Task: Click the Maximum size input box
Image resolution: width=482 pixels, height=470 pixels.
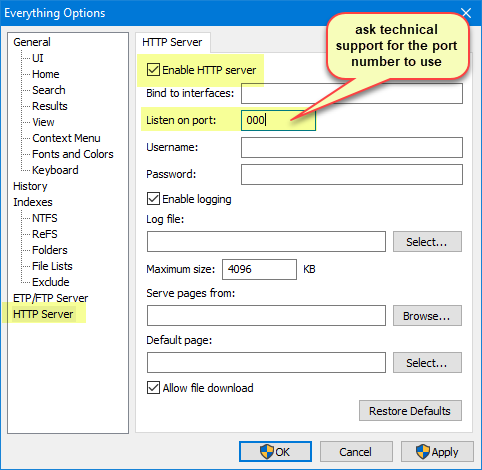Action: tap(259, 269)
